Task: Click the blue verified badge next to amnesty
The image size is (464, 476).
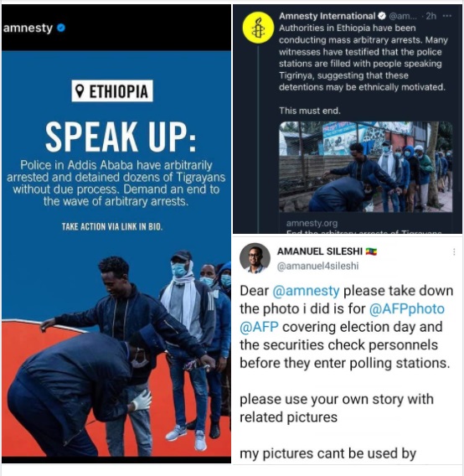Action: point(61,28)
